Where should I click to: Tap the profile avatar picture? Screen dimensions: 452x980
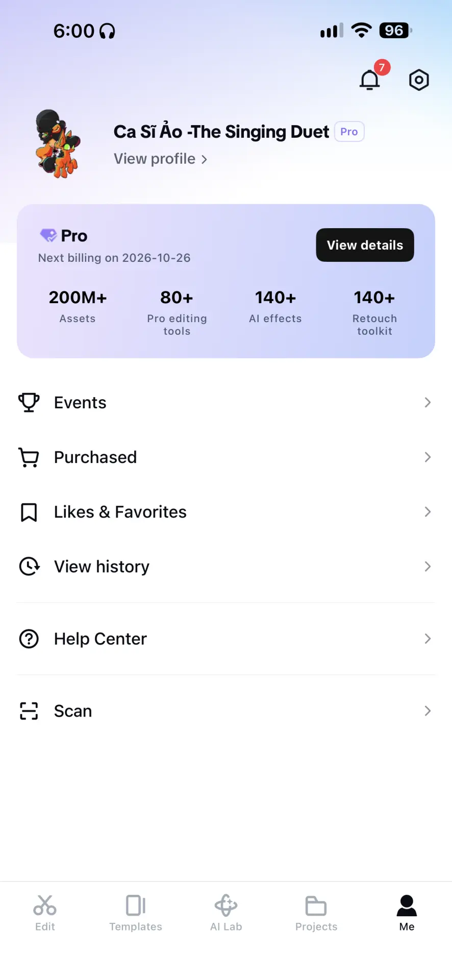[x=58, y=143]
